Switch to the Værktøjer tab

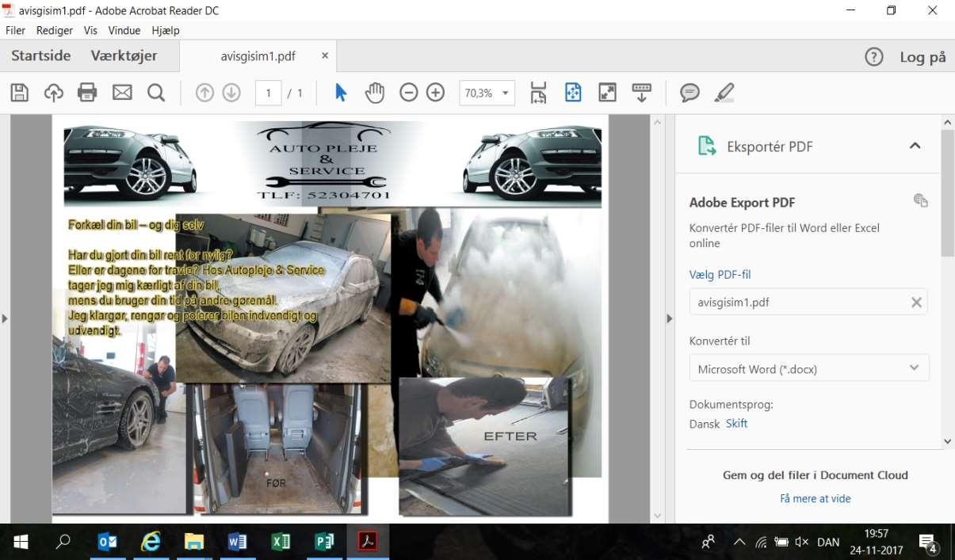[124, 56]
